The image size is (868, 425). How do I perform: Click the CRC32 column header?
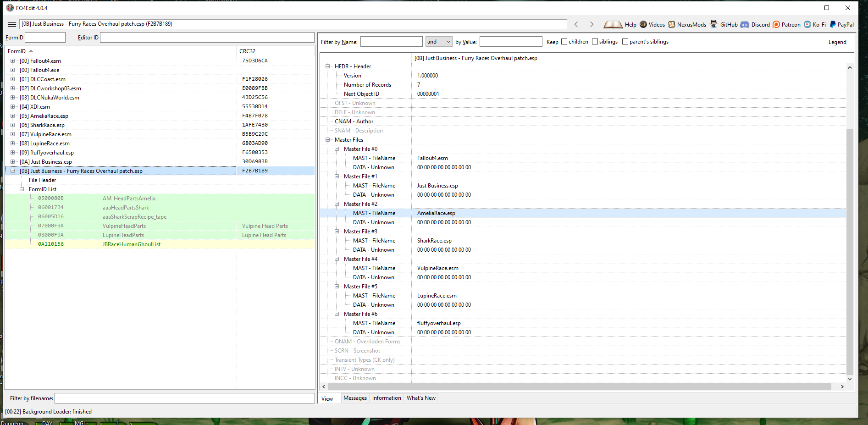(x=275, y=51)
